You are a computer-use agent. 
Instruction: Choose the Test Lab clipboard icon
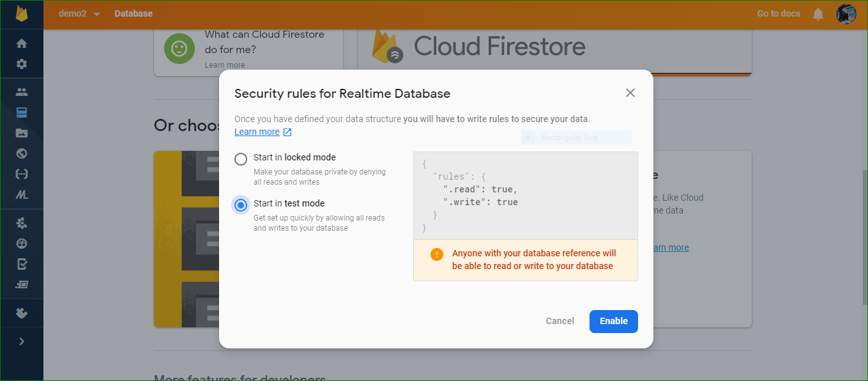tap(22, 263)
